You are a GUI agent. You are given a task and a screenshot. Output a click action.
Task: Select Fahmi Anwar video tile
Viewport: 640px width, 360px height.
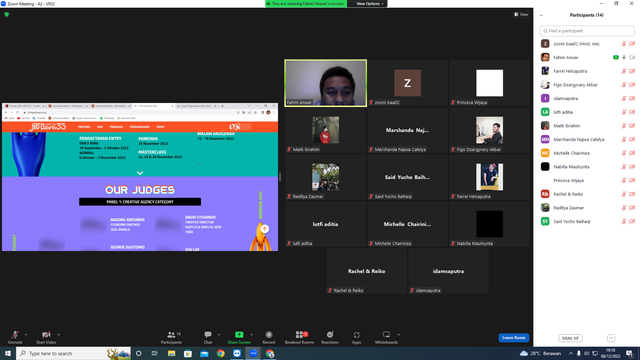click(326, 83)
